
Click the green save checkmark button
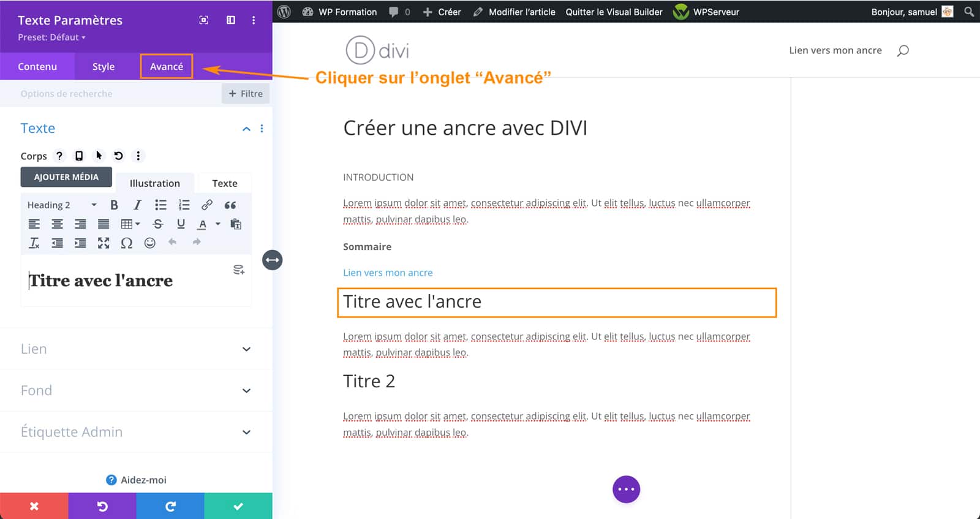238,506
